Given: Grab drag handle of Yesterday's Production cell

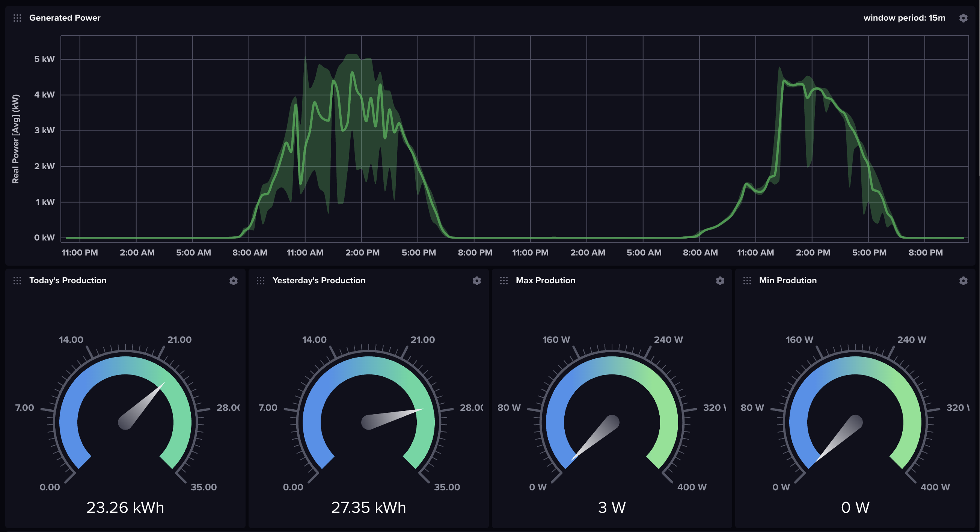Looking at the screenshot, I should (261, 280).
